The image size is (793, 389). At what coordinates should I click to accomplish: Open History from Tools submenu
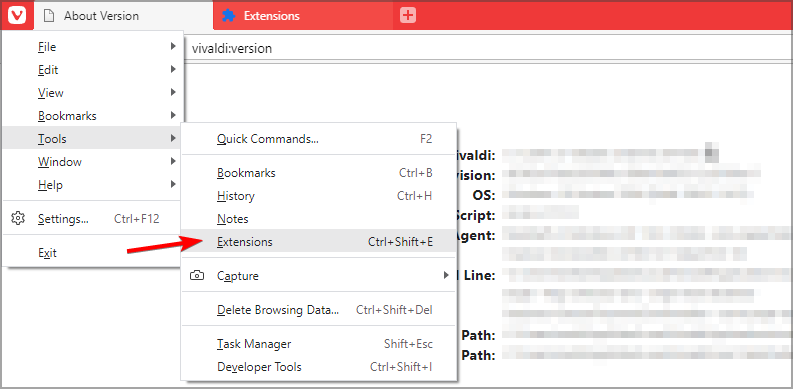(319, 196)
